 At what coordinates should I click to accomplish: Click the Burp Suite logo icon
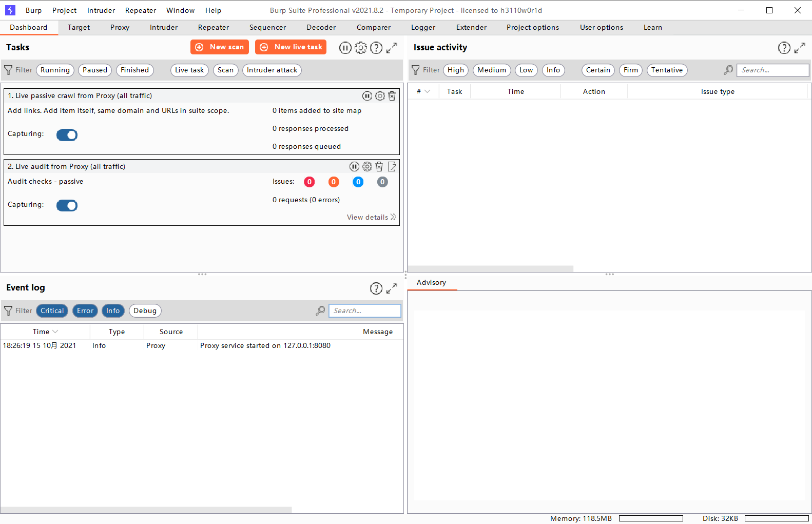click(10, 10)
